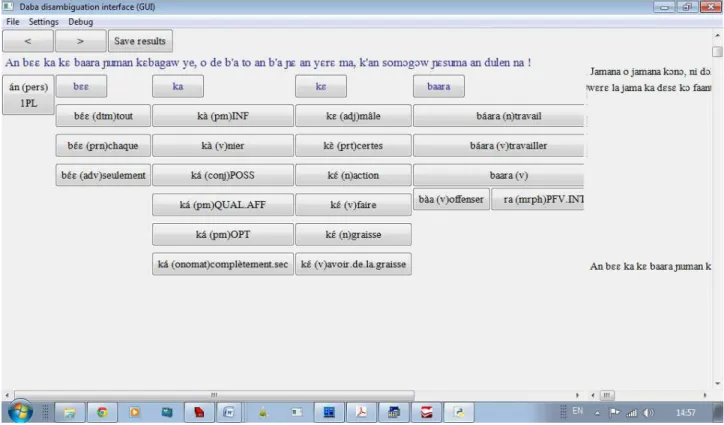Open the Action Center flag icon
The image size is (724, 425).
click(615, 413)
